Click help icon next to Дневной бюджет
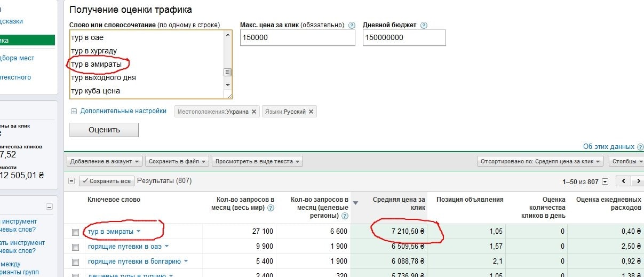The width and height of the screenshot is (644, 277). (424, 25)
